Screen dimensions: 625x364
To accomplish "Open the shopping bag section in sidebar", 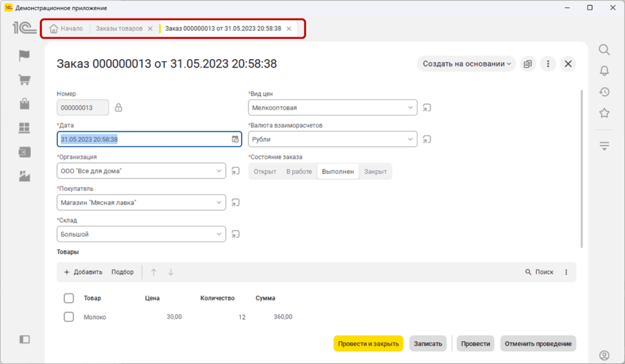I will pos(24,104).
